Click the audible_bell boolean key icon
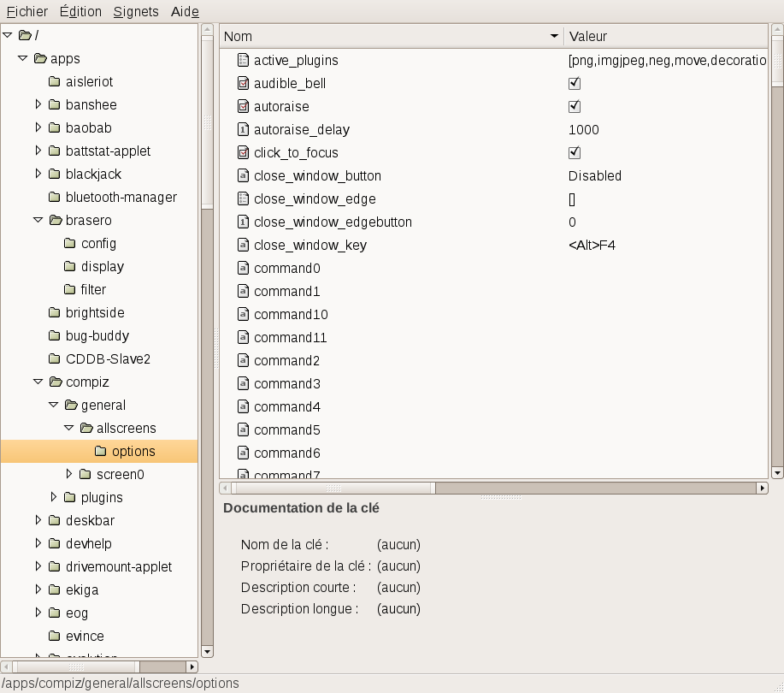This screenshot has height=693, width=784. pyautogui.click(x=243, y=83)
